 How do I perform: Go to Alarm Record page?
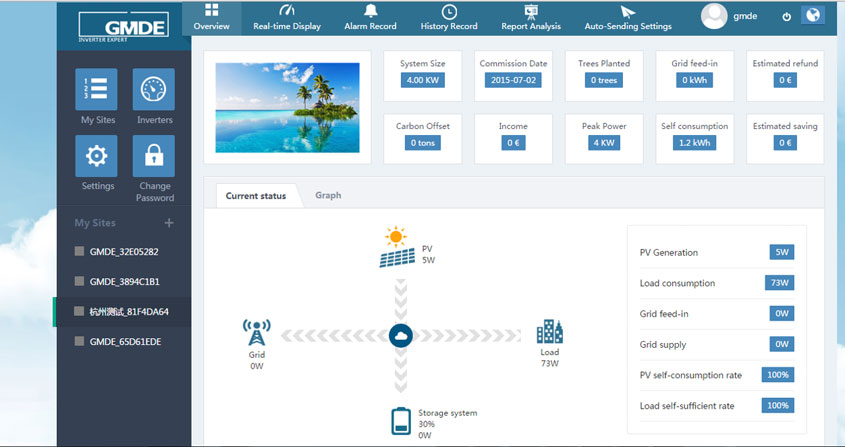click(x=371, y=18)
